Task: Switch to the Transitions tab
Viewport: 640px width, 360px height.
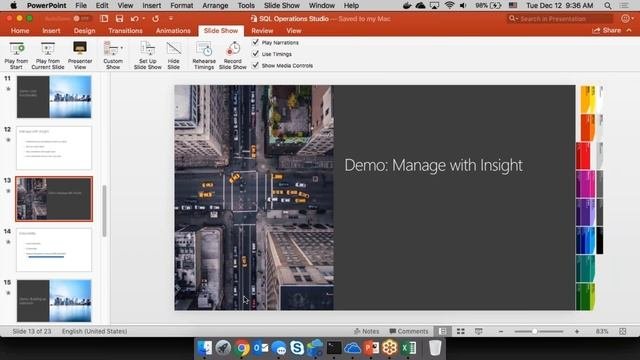Action: 125,31
